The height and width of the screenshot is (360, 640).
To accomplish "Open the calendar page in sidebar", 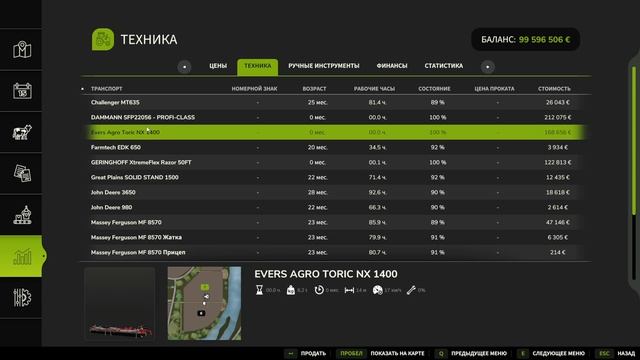I will (22, 91).
